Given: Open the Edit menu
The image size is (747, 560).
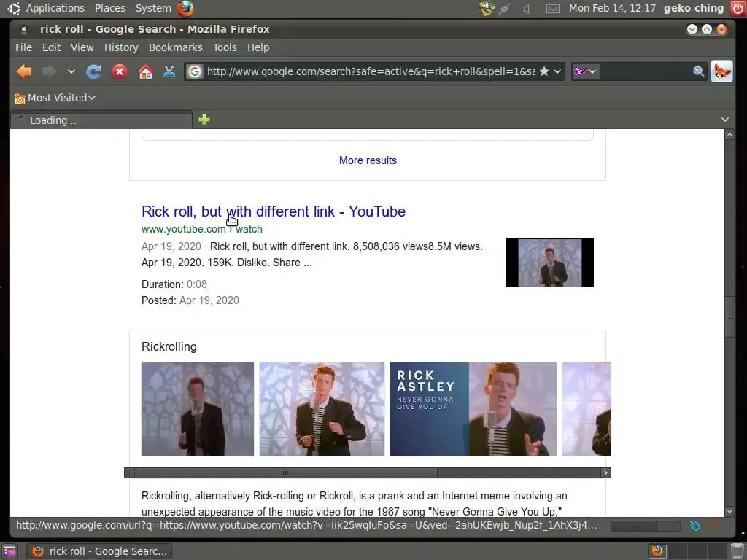Looking at the screenshot, I should pos(51,47).
